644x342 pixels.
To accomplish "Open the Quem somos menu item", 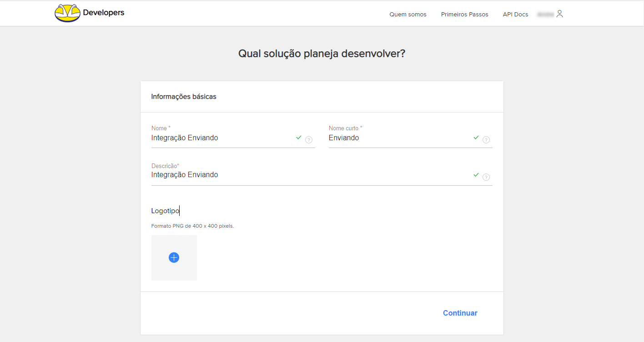I will coord(408,15).
